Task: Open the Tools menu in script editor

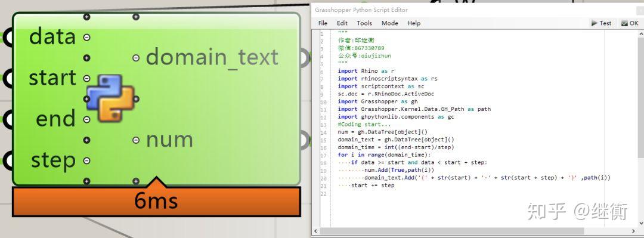Action: tap(364, 23)
